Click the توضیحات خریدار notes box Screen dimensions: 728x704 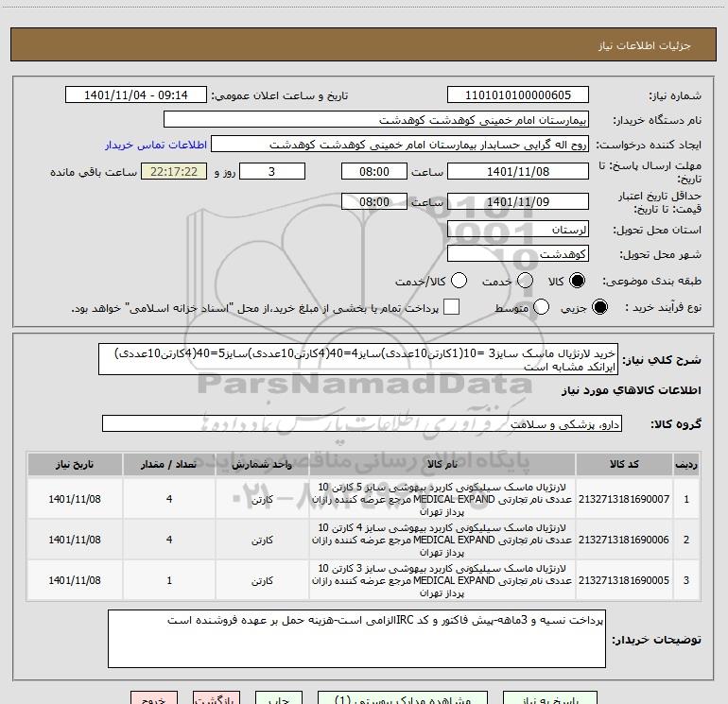356,639
